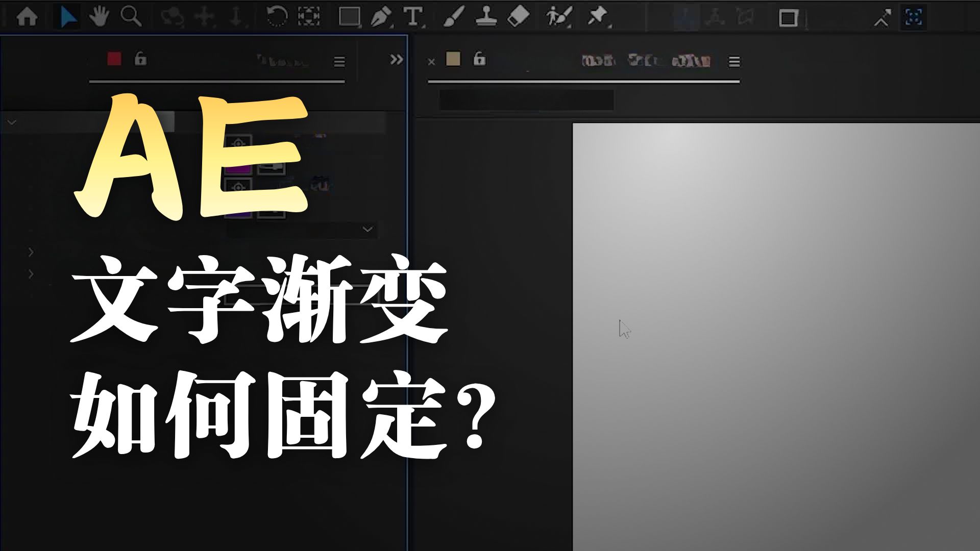Click the dark field below the tan-labeled tab
This screenshot has width=980, height=551.
[526, 100]
